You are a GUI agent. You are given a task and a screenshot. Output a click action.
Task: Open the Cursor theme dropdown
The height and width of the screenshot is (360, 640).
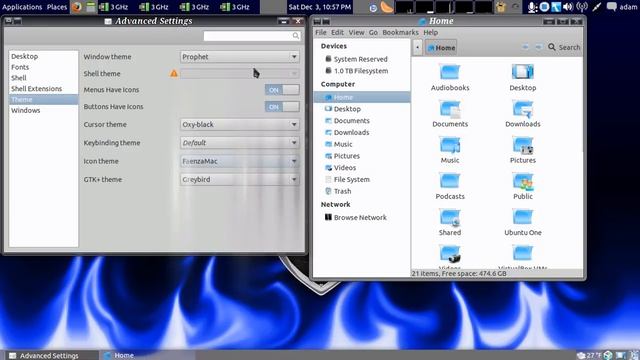pyautogui.click(x=240, y=124)
